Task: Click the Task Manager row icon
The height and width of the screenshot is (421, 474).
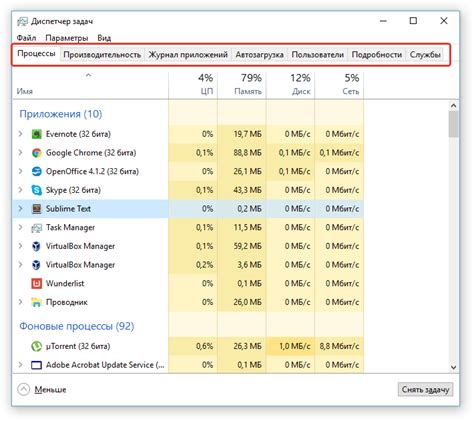Action: click(36, 228)
